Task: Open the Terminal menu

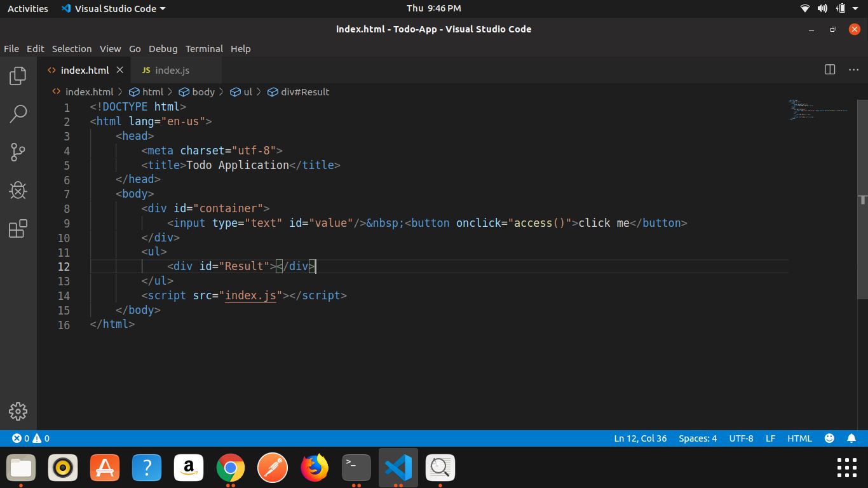Action: click(204, 49)
